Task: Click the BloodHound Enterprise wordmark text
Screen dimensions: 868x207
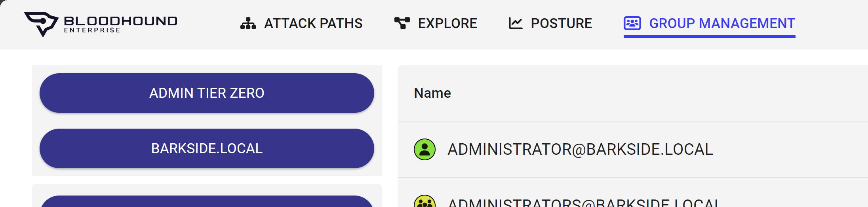Action: click(120, 24)
